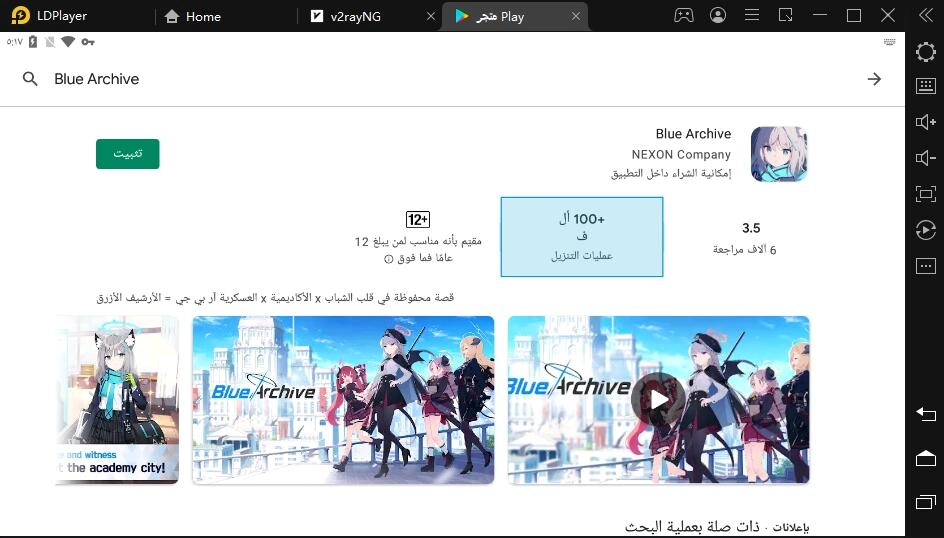Select the 100+ downloads info box
This screenshot has height=538, width=944.
coord(582,237)
